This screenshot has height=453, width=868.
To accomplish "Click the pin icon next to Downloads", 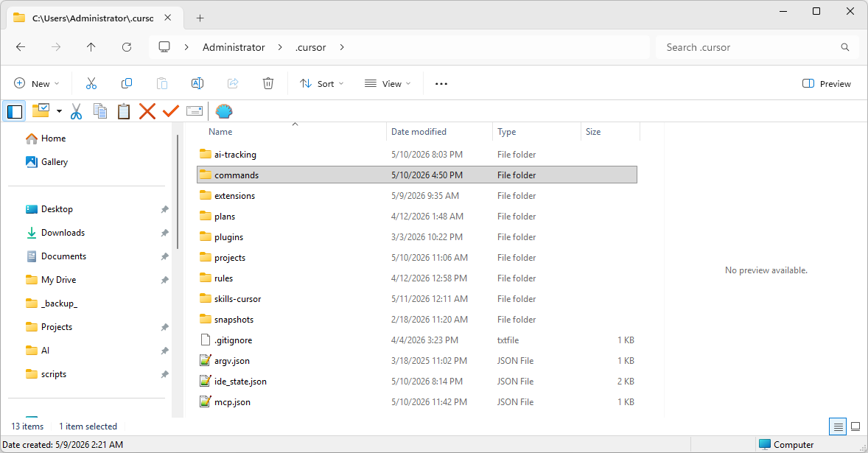I will (164, 233).
